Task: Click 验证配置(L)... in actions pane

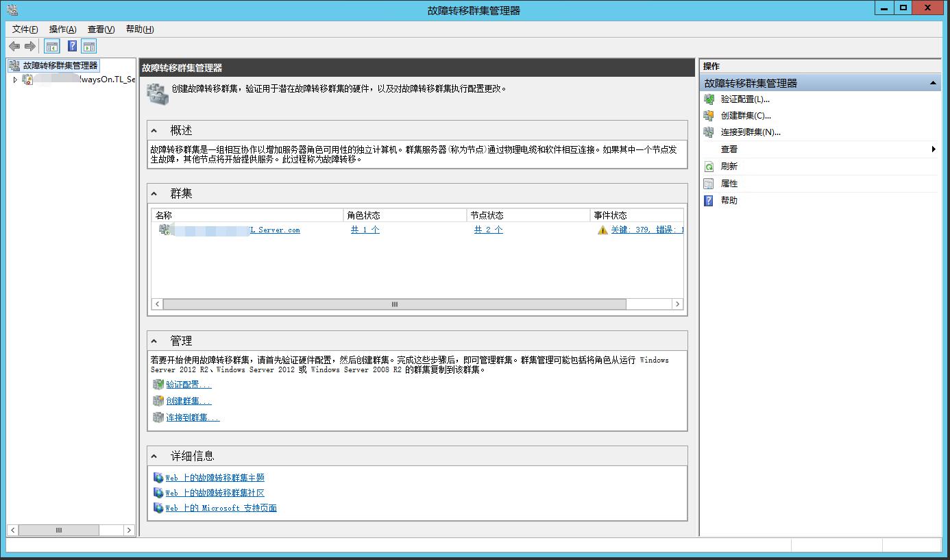Action: [745, 99]
